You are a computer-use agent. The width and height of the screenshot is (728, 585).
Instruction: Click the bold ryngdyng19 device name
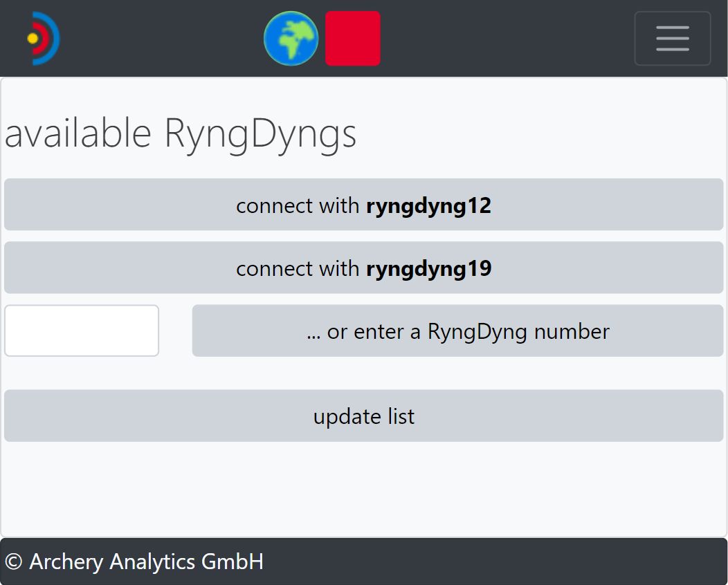pos(428,268)
